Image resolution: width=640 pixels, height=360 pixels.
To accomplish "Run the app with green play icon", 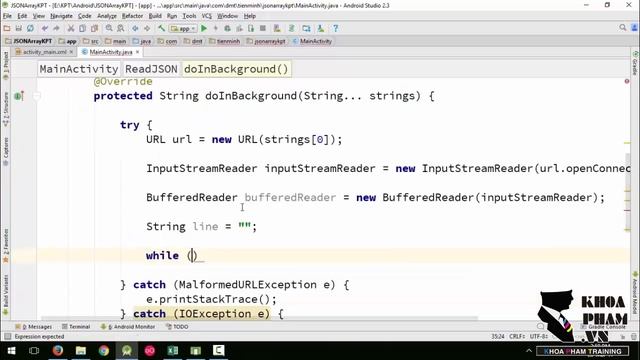I will (x=204, y=28).
